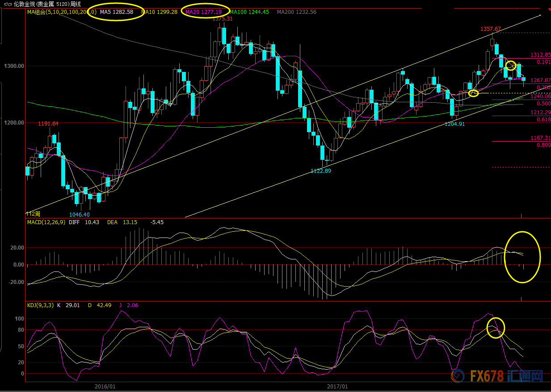This screenshot has width=551, height=392.
Task: Select the MA100 1244.45 legend label
Action: click(x=249, y=12)
